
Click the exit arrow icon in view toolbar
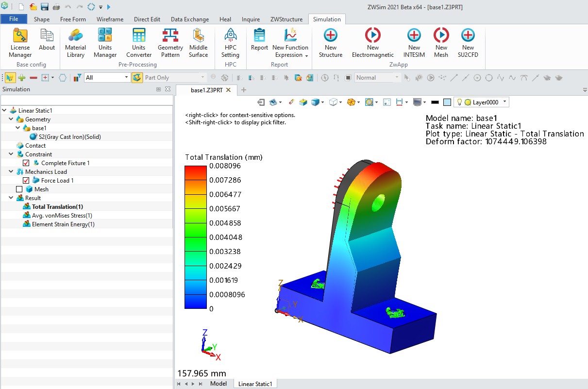(261, 102)
